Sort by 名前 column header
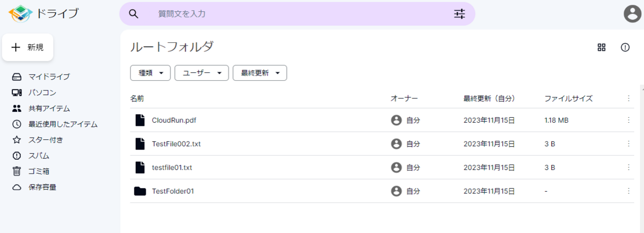The width and height of the screenshot is (644, 233). (137, 99)
